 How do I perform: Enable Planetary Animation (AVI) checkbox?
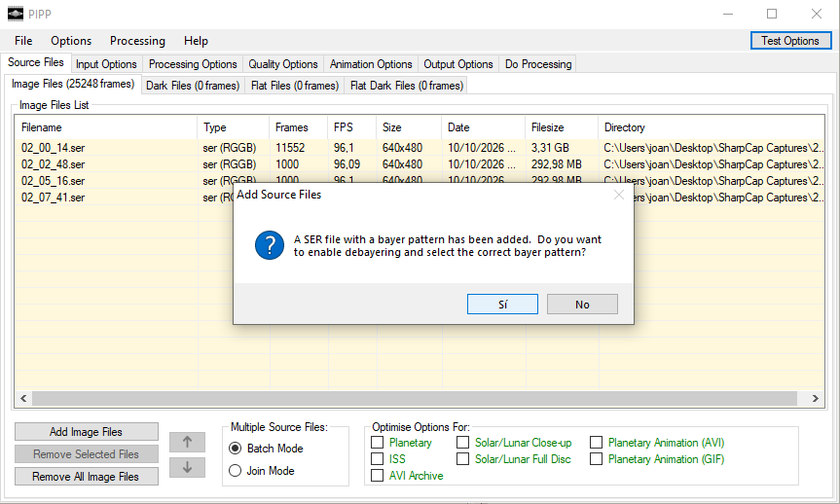point(597,443)
